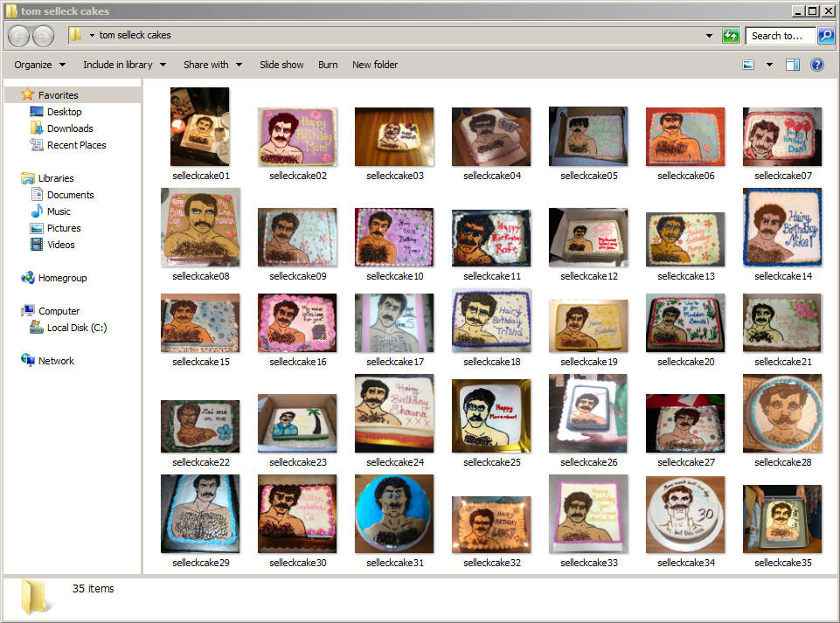Click the Back navigation arrow button

pyautogui.click(x=19, y=36)
